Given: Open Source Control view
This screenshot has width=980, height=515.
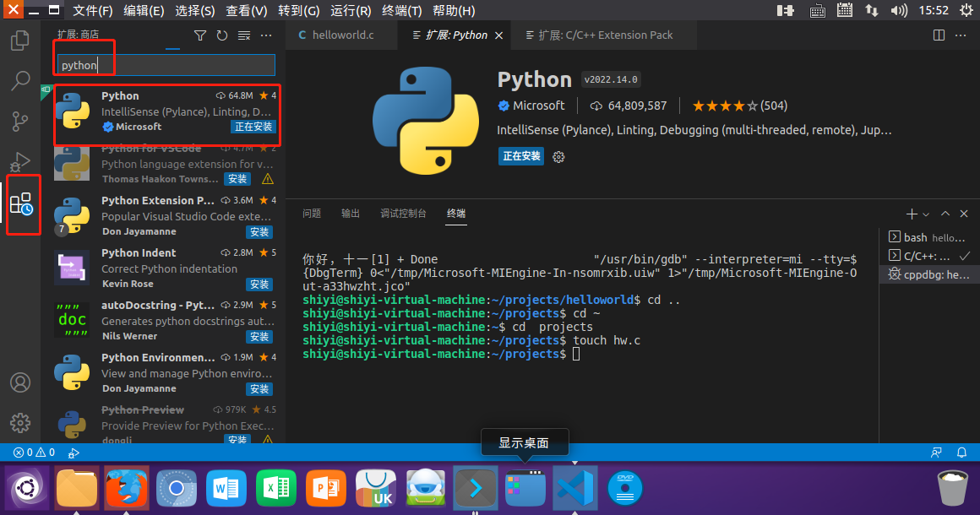Looking at the screenshot, I should (x=20, y=121).
